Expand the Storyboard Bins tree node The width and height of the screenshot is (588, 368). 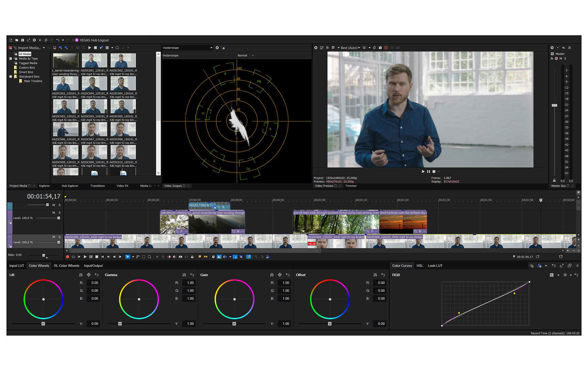(11, 77)
